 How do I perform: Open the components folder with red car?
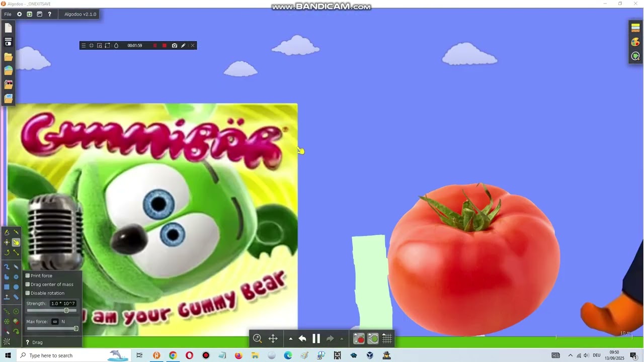pos(8,84)
